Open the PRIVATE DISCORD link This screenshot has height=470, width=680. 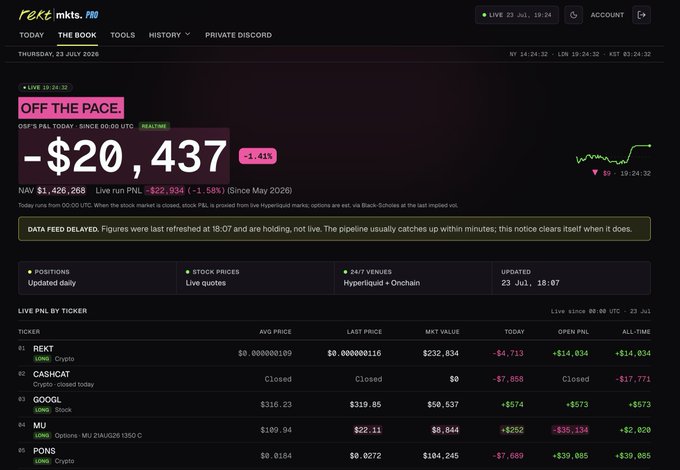pos(239,35)
